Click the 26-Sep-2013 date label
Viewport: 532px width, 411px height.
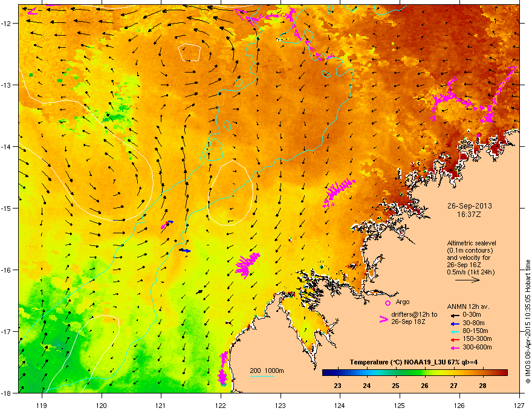pyautogui.click(x=469, y=206)
